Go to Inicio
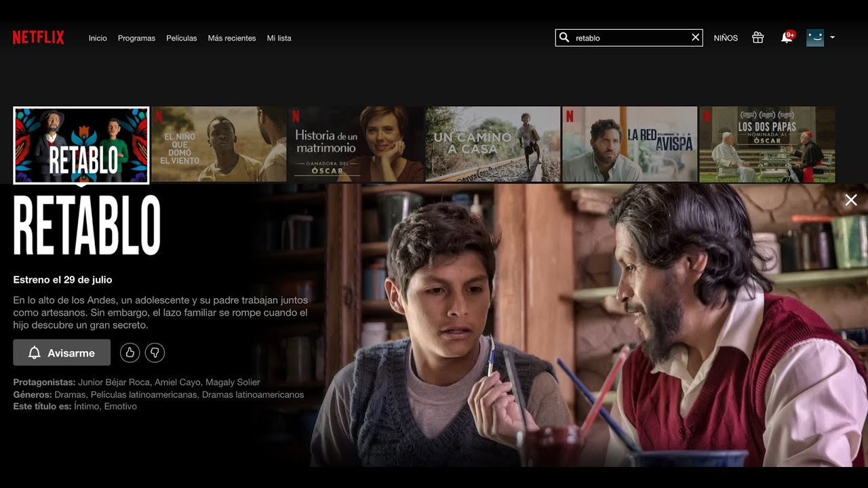The width and height of the screenshot is (868, 488). point(98,39)
